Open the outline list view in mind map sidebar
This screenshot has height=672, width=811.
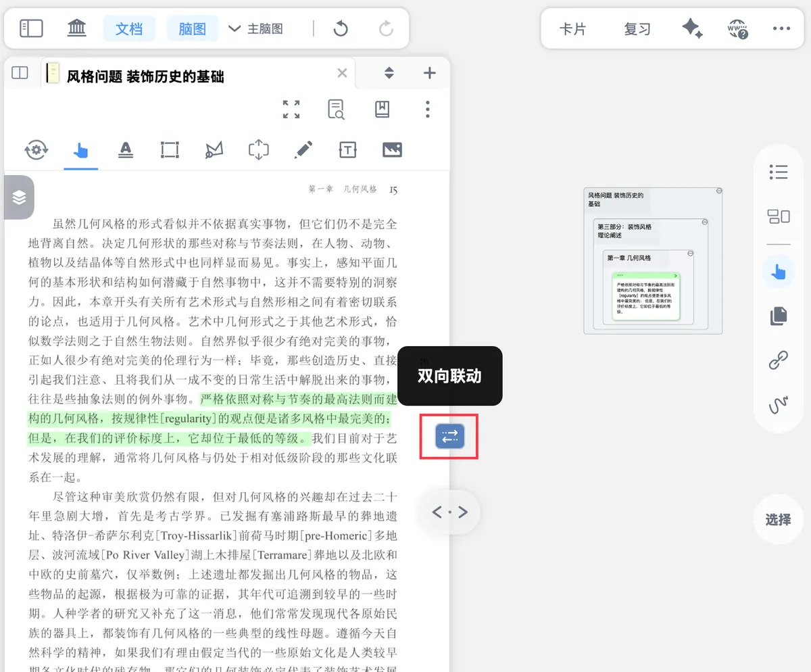click(779, 172)
